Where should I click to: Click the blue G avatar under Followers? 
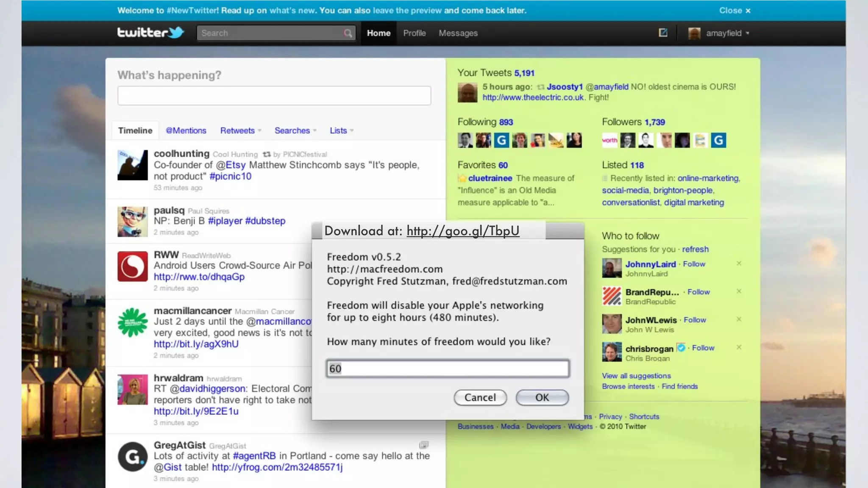pyautogui.click(x=718, y=140)
